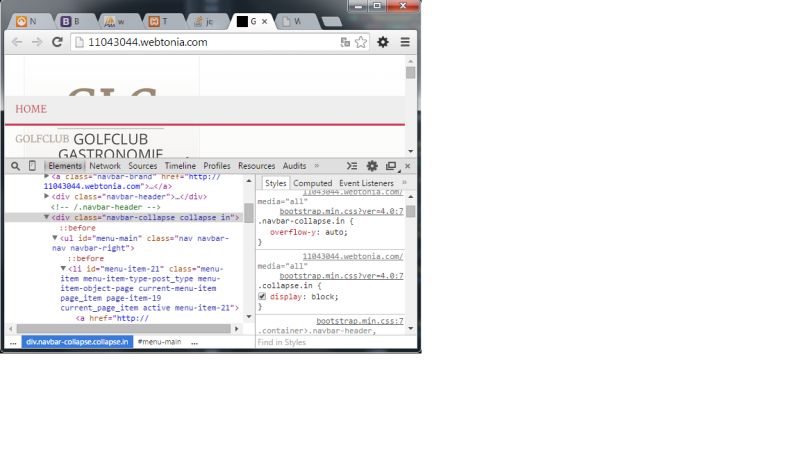This screenshot has width=800, height=450.
Task: Bookmark this page with the star icon
Action: click(x=361, y=42)
